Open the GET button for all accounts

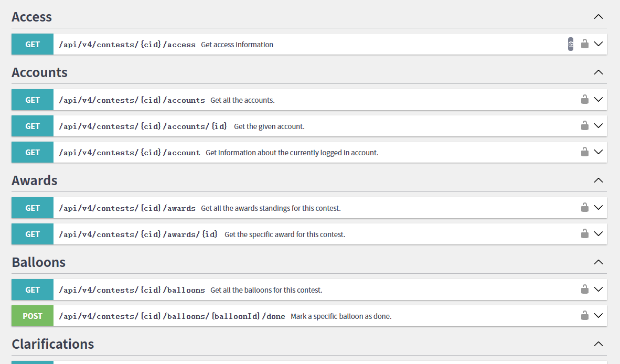click(x=33, y=100)
